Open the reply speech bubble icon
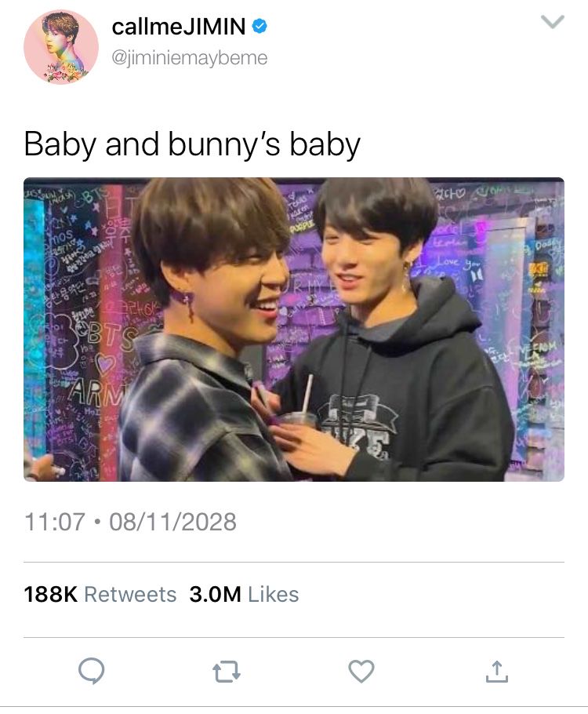 (92, 671)
